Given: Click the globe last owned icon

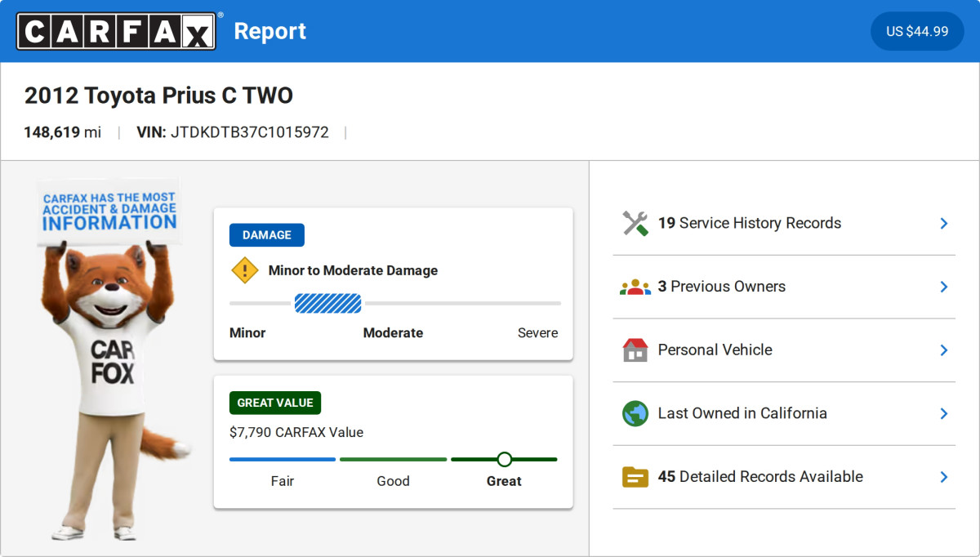Looking at the screenshot, I should 635,413.
